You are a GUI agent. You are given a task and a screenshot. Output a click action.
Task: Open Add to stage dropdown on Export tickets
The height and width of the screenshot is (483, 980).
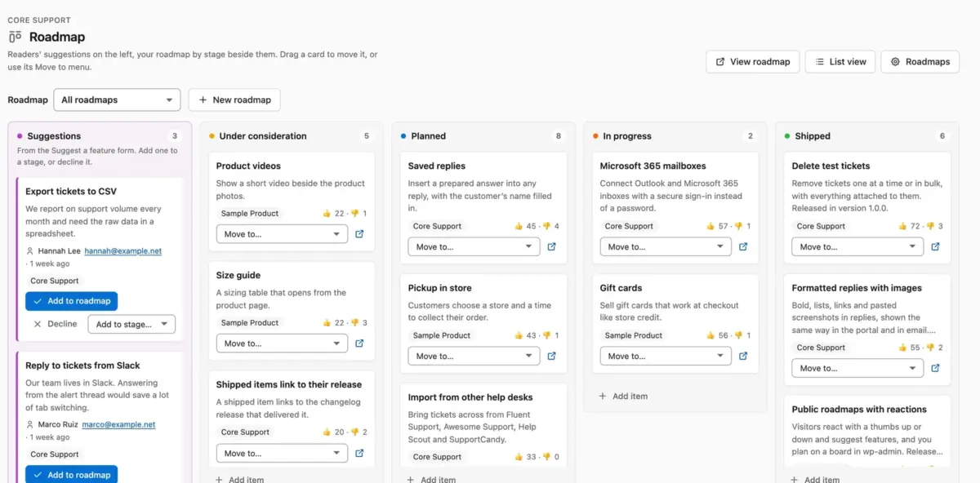pyautogui.click(x=131, y=324)
